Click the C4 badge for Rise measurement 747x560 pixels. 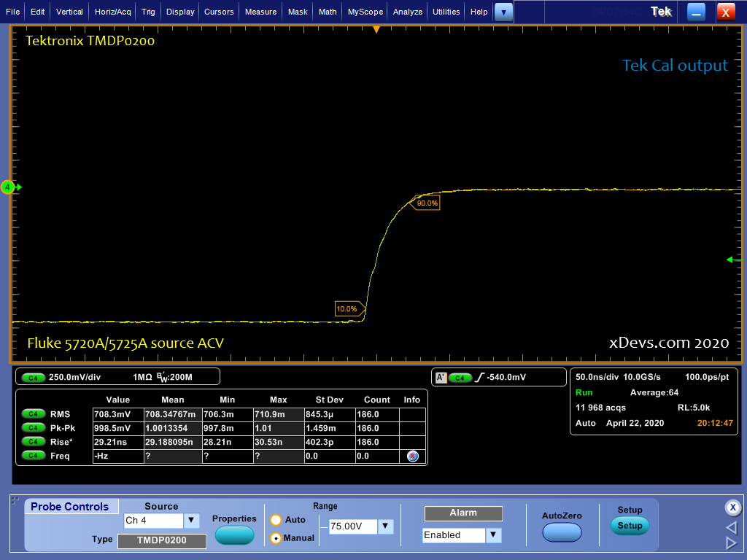pos(33,441)
